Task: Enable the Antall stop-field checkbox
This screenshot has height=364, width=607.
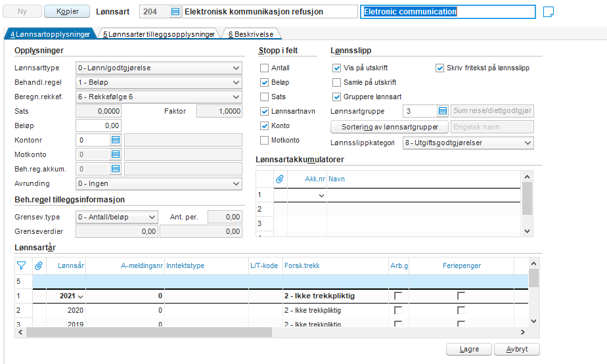Action: tap(265, 68)
